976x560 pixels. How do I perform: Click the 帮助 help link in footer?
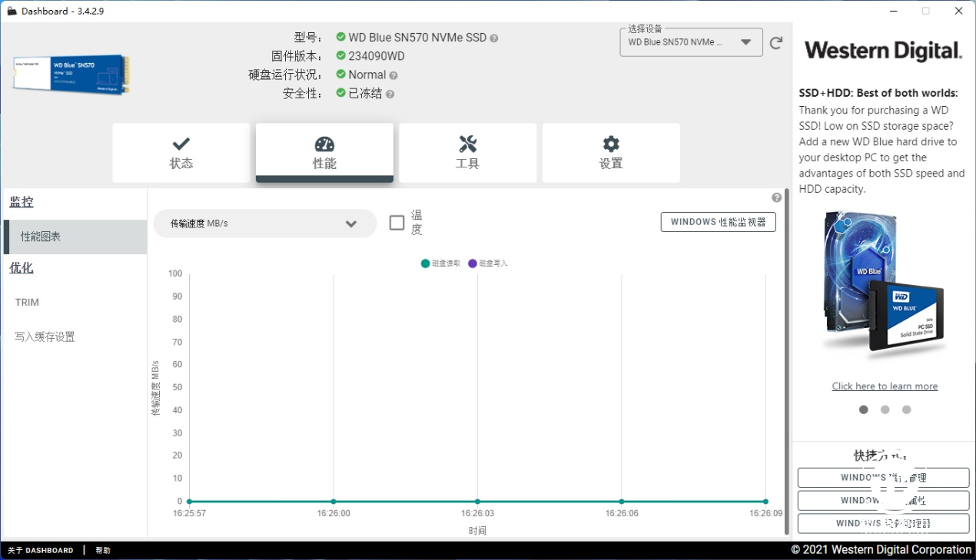coord(103,550)
